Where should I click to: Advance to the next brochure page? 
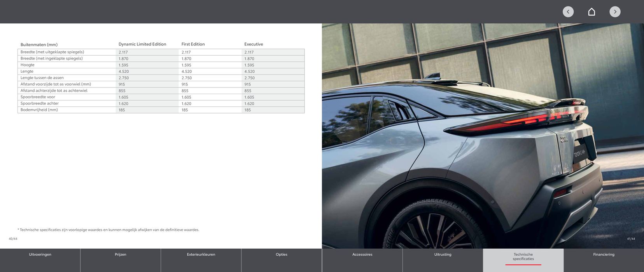tap(615, 12)
